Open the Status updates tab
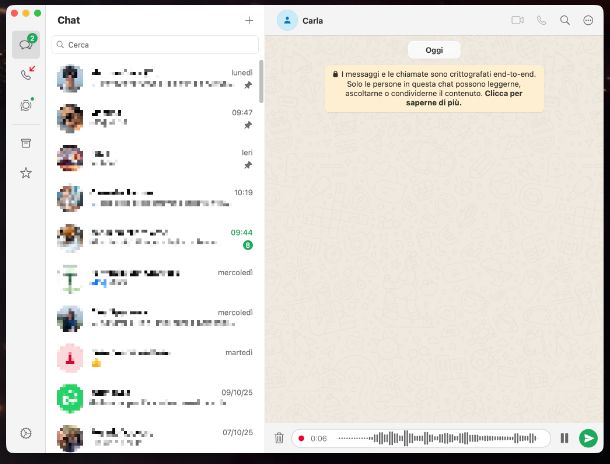 [26, 105]
